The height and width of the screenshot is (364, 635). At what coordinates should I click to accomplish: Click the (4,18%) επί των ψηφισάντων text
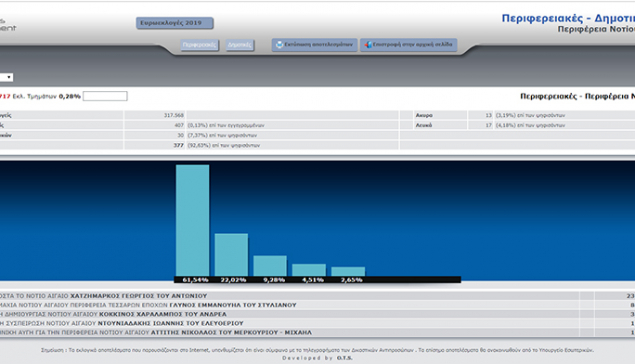[x=530, y=125]
